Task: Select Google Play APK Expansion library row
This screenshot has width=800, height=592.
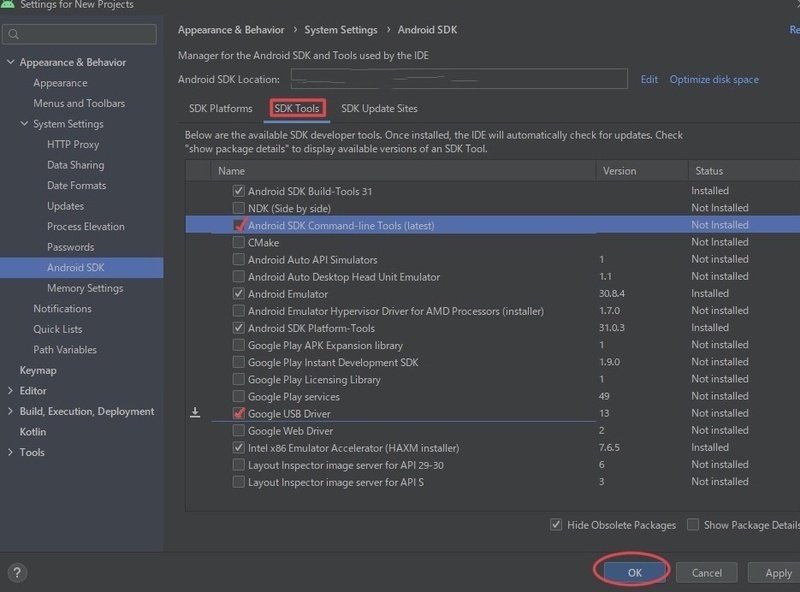Action: [x=492, y=345]
